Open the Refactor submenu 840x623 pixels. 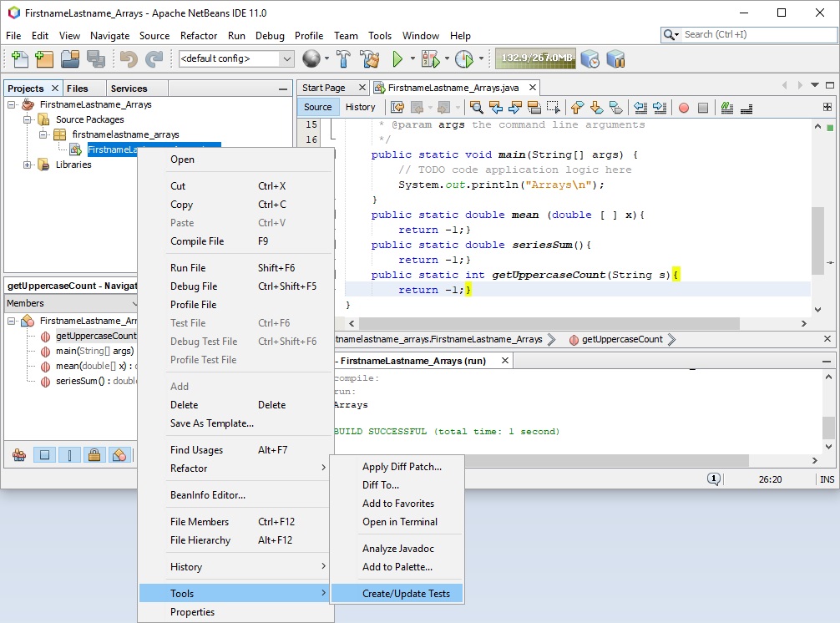tap(235, 469)
